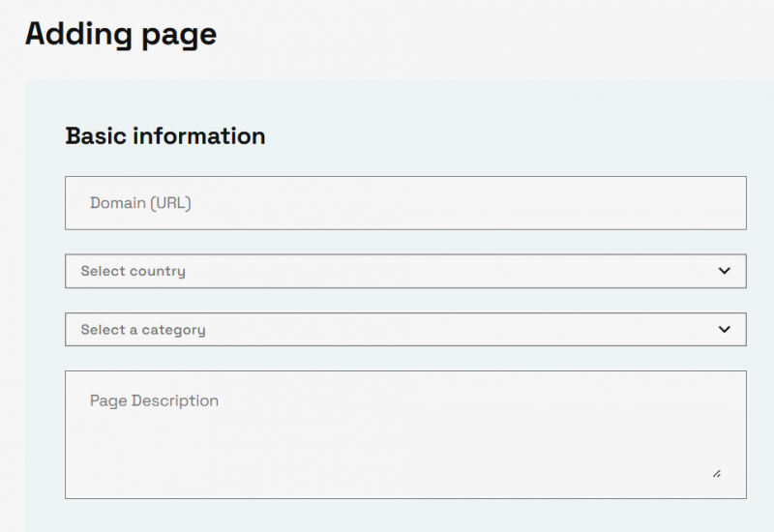Click the word 'Basic' in the section heading
774x532 pixels.
tap(96, 136)
